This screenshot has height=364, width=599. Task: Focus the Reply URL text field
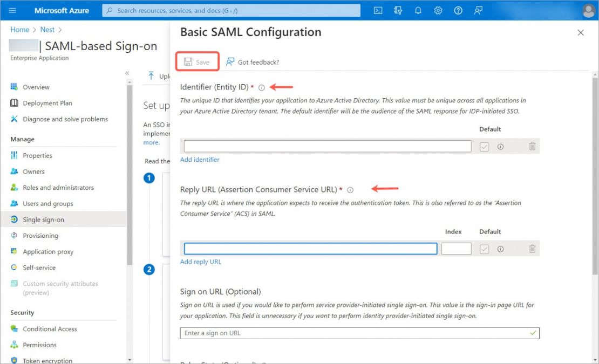[x=310, y=249]
